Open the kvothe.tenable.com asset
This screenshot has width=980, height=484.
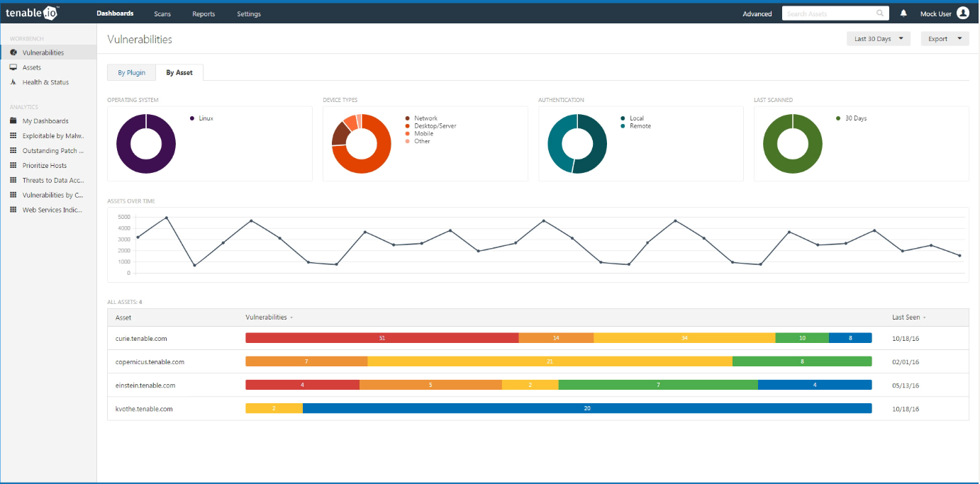tap(144, 409)
